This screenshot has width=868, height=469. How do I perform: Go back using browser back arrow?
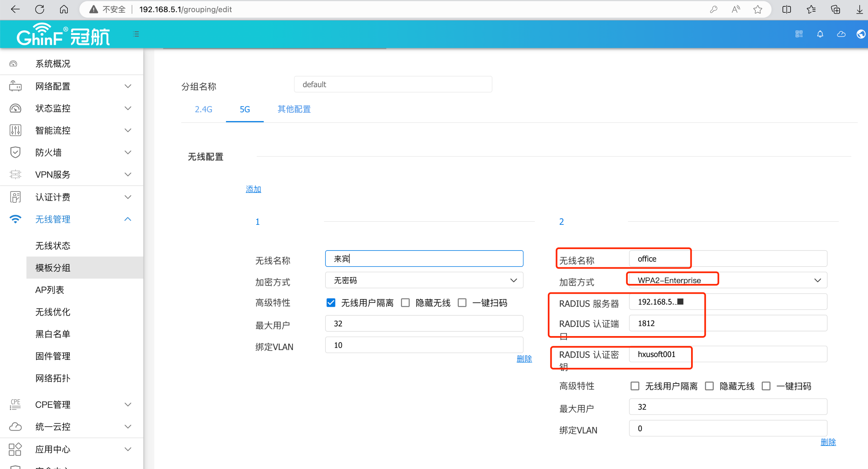click(x=15, y=9)
